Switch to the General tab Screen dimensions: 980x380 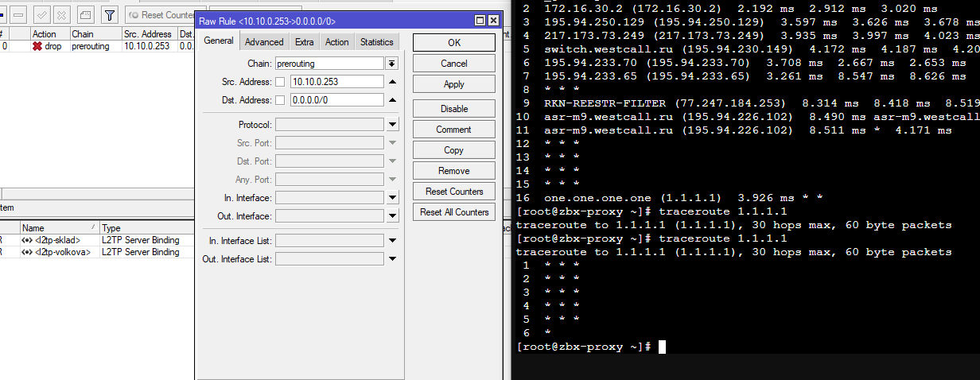(218, 41)
